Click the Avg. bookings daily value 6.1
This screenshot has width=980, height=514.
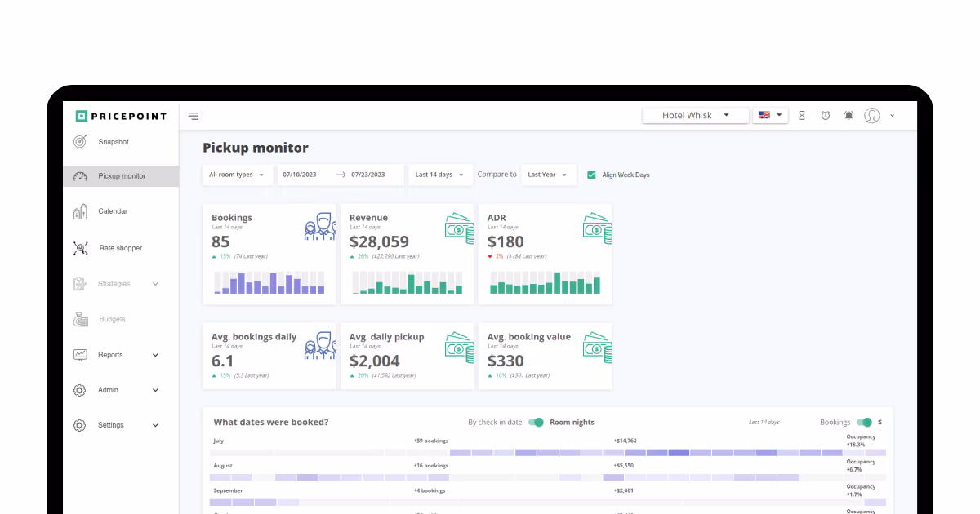223,361
